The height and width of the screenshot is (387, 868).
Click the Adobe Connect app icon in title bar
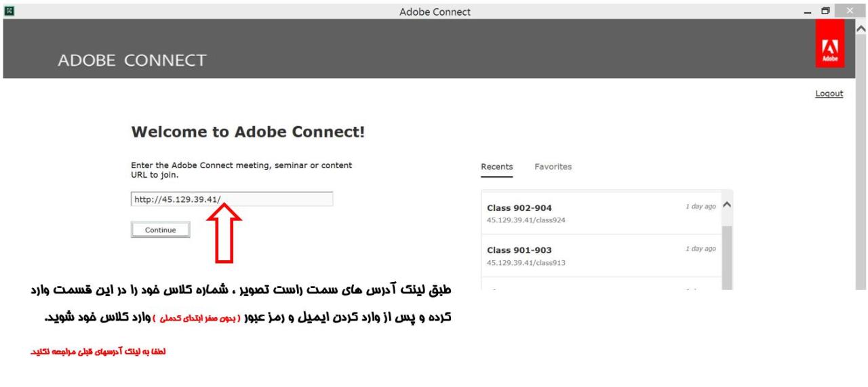pos(8,11)
